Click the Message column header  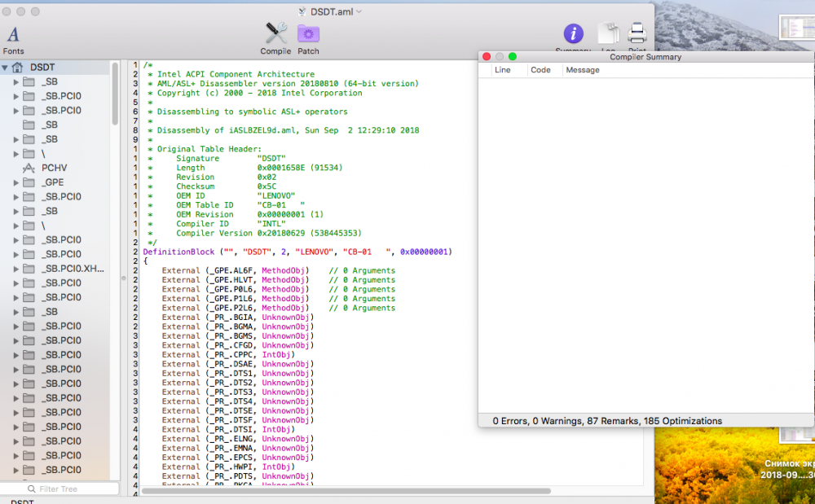pyautogui.click(x=583, y=70)
